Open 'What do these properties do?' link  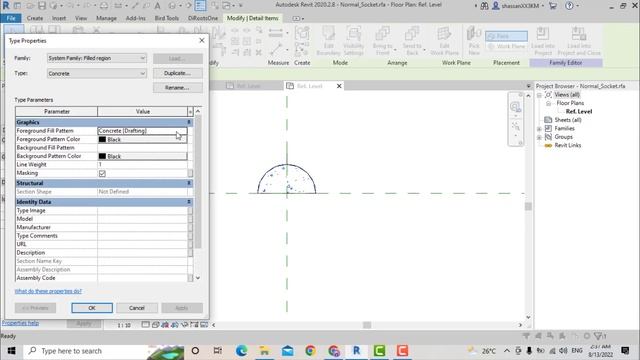[48, 291]
